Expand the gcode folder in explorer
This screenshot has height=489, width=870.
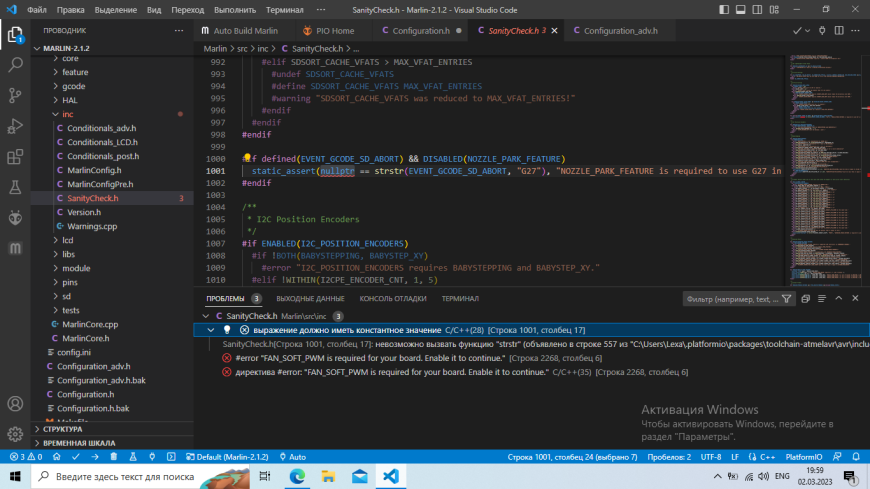point(75,86)
